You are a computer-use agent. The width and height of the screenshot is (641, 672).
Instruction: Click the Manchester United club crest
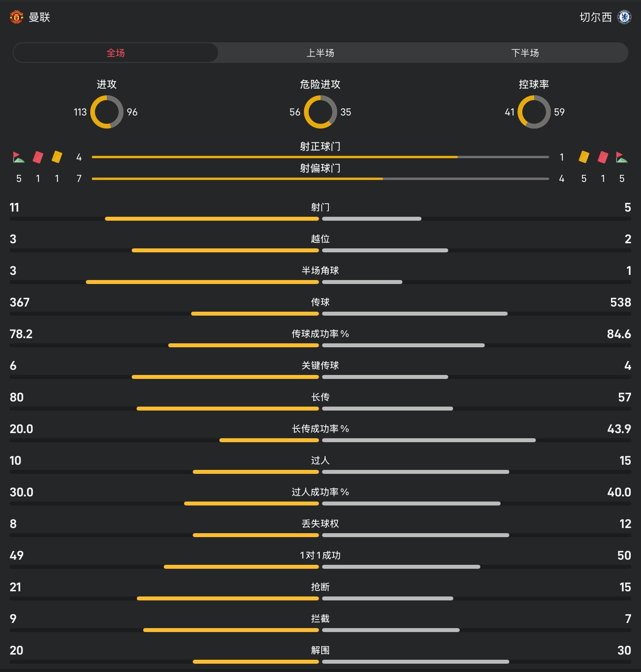pyautogui.click(x=17, y=17)
